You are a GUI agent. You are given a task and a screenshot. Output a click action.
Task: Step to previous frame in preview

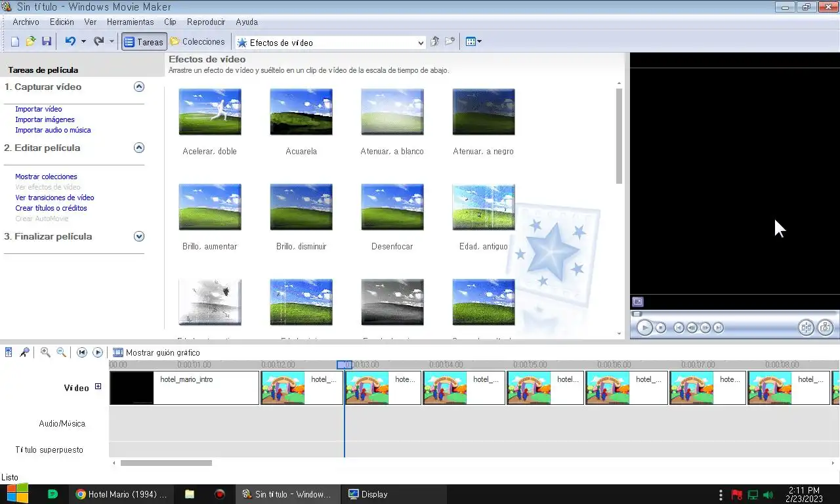point(692,327)
